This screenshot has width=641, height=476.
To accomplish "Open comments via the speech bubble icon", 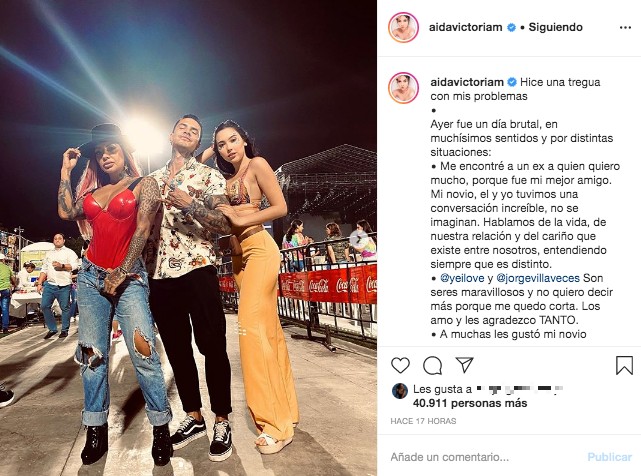I will (433, 365).
